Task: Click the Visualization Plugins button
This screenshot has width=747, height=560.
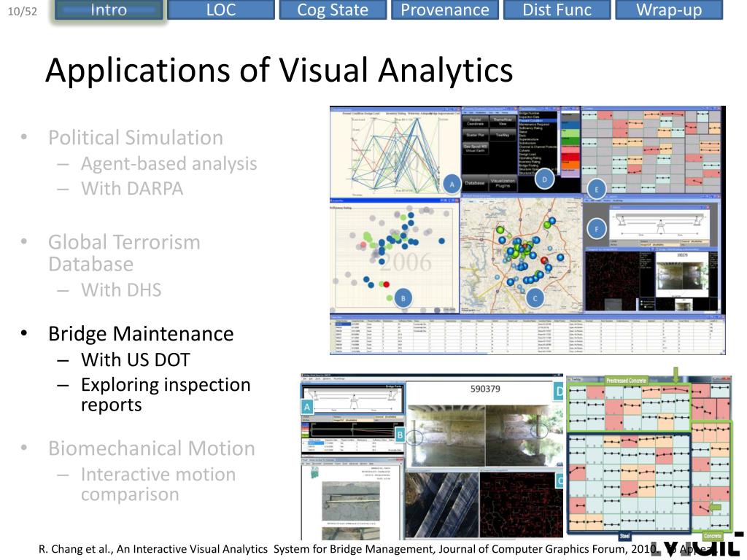Action: point(503,183)
